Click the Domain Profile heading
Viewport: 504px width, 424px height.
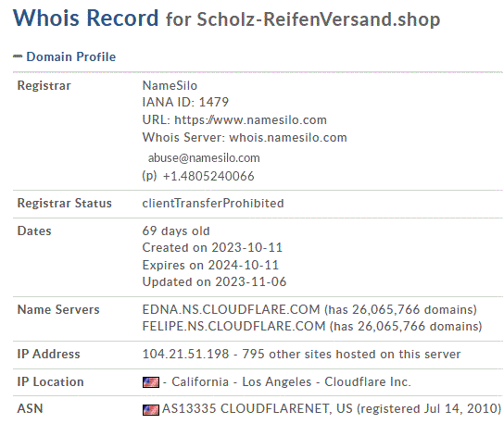coord(71,56)
